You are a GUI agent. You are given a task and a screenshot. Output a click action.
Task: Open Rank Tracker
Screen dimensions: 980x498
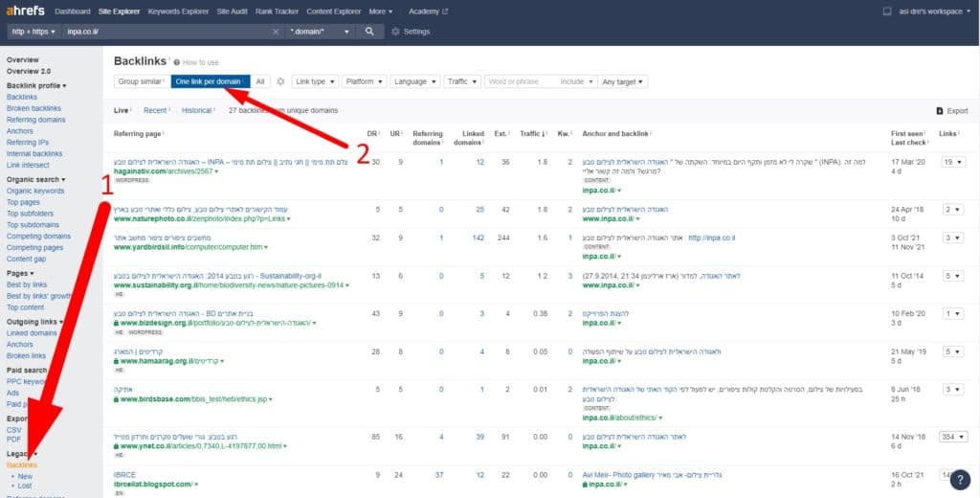pyautogui.click(x=277, y=11)
